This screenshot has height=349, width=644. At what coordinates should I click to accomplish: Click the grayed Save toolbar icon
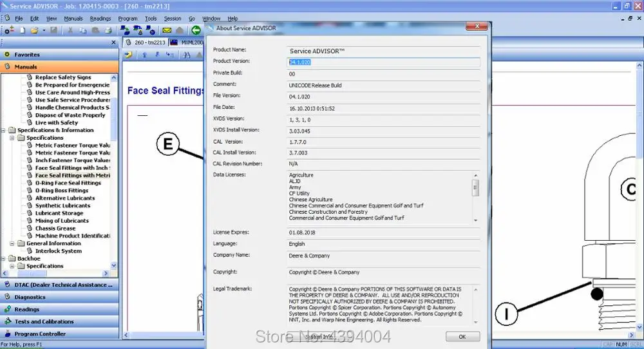coord(54,30)
